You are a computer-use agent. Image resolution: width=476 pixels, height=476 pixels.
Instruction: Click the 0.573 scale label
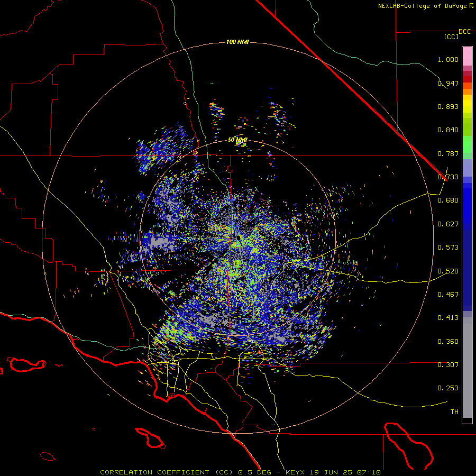click(448, 248)
